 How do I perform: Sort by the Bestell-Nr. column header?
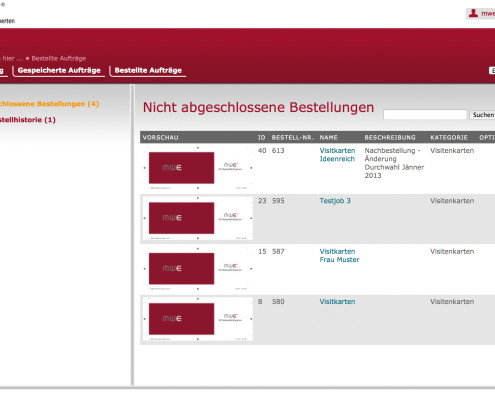pyautogui.click(x=292, y=137)
